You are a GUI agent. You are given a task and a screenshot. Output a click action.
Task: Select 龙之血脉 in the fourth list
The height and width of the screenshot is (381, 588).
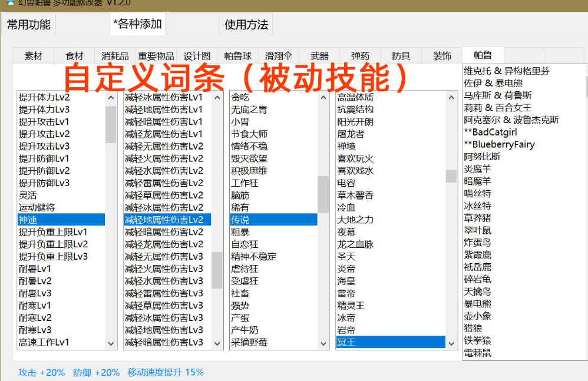355,244
